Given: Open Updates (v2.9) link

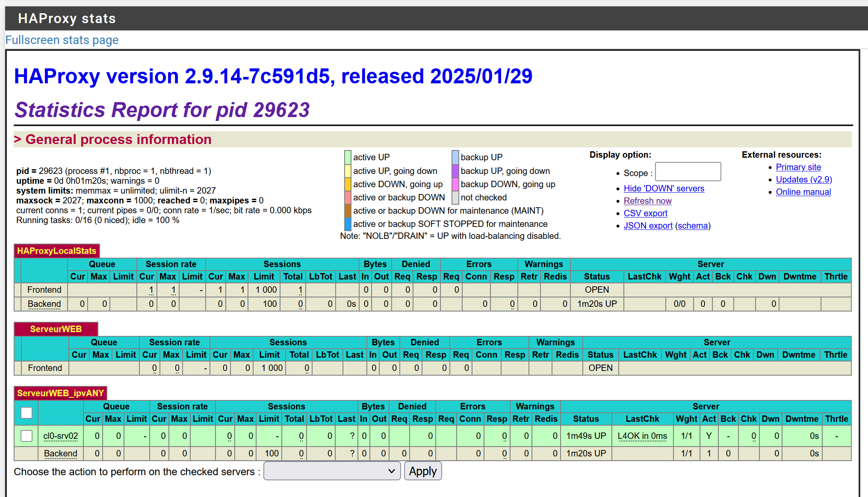Looking at the screenshot, I should click(x=804, y=179).
